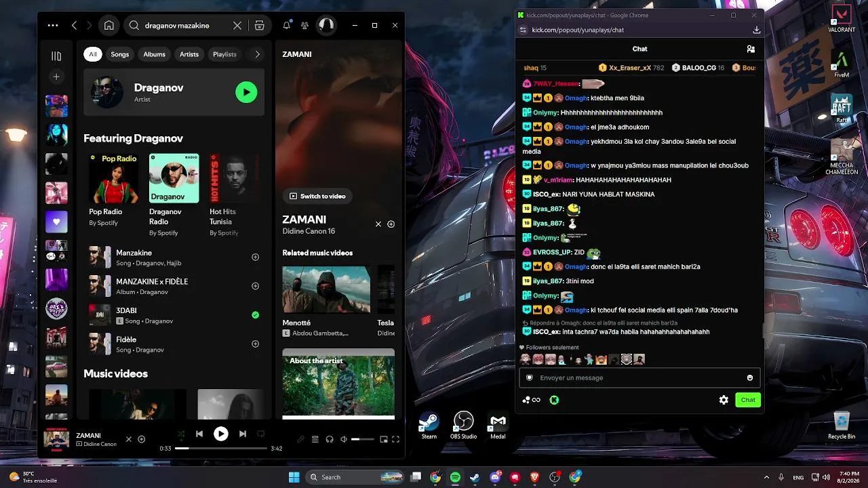This screenshot has height=488, width=868.
Task: Filter search results by Artists
Action: click(189, 54)
